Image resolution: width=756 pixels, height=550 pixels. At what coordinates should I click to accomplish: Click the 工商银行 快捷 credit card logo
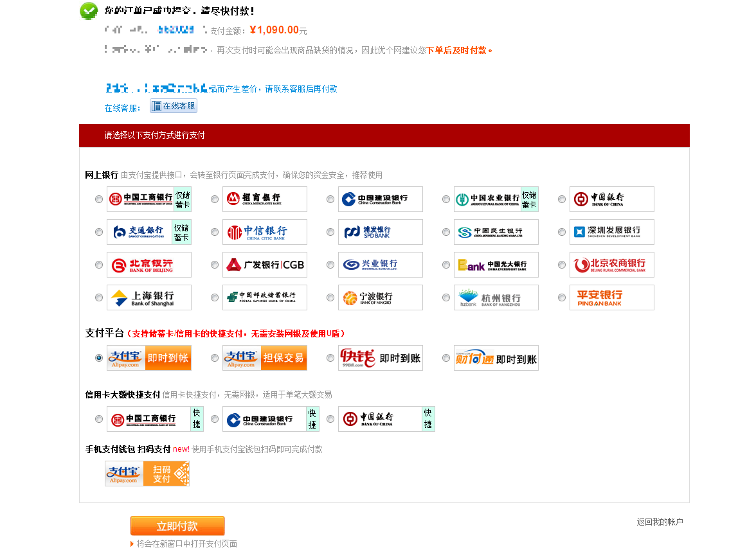[155, 419]
